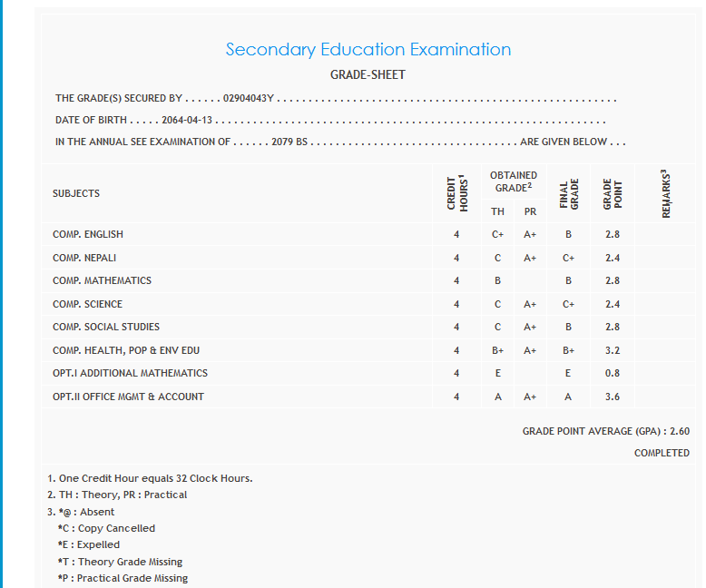Click the Grade Point Average 2.60 line
The width and height of the screenshot is (706, 588).
605,432
